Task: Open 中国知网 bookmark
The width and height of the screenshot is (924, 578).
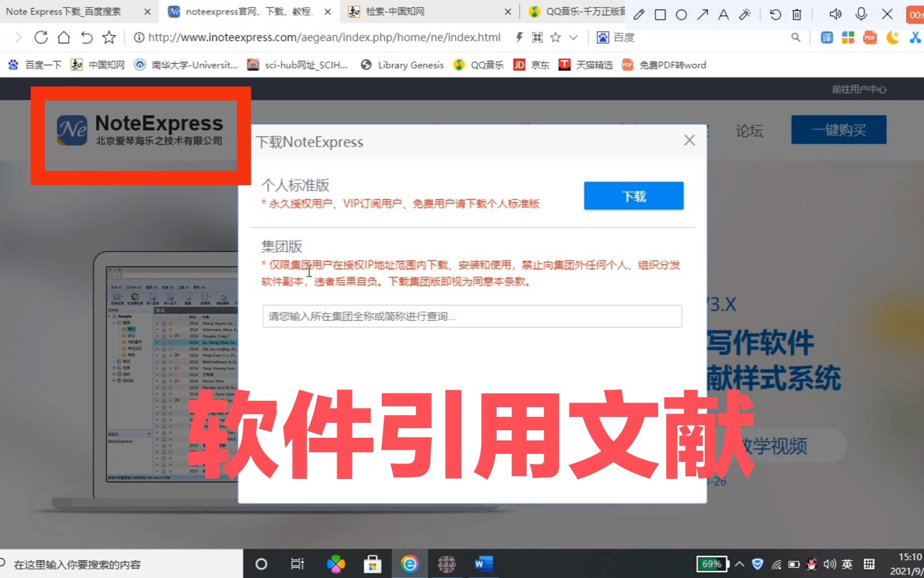Action: click(98, 65)
